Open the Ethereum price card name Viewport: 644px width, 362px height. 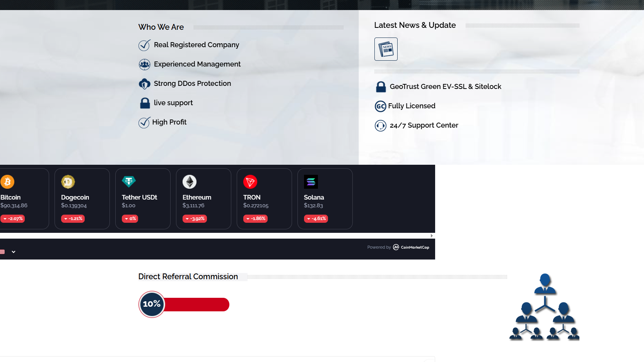tap(197, 197)
